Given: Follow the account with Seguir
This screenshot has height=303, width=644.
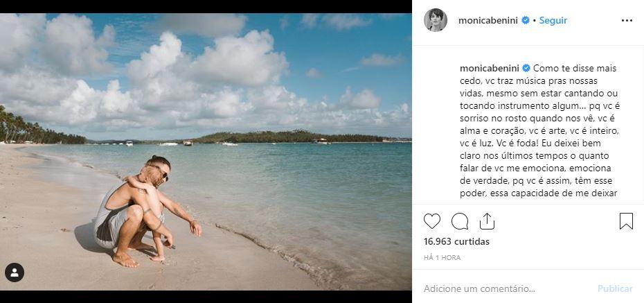Looking at the screenshot, I should pos(553,21).
